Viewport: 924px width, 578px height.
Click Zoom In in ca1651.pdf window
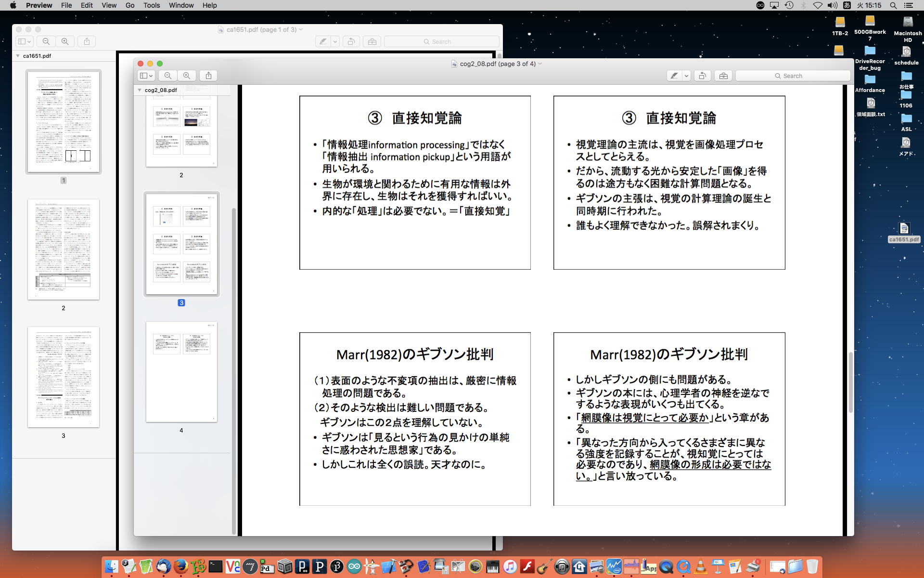pyautogui.click(x=65, y=41)
